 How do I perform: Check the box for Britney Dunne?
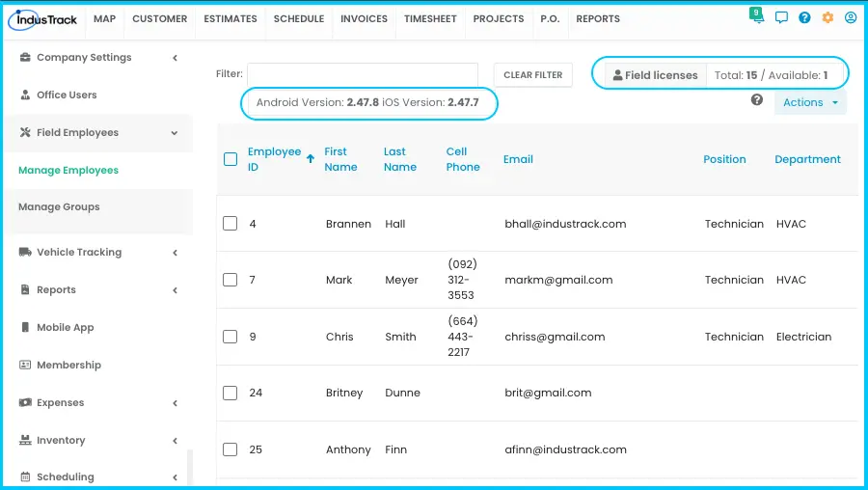tap(230, 394)
